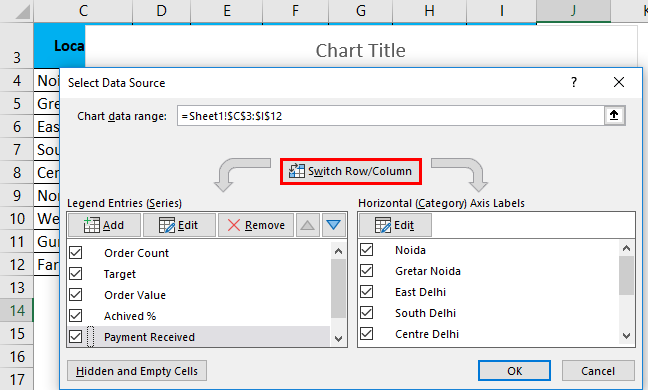Screen dimensions: 648x390
Task: Uncheck the Order Value series checkbox
Action: tap(76, 295)
